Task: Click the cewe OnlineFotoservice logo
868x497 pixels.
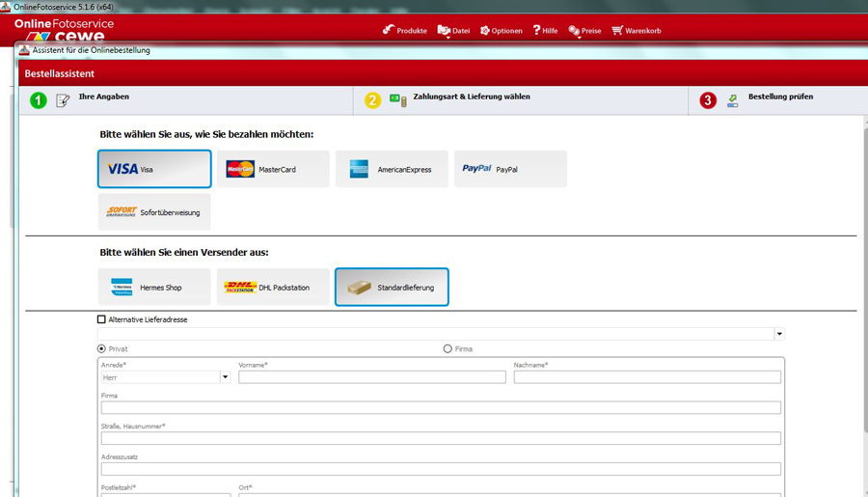Action: pos(65,30)
